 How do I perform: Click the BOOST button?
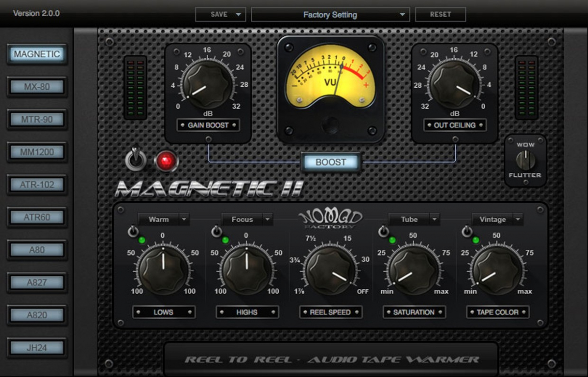(331, 162)
